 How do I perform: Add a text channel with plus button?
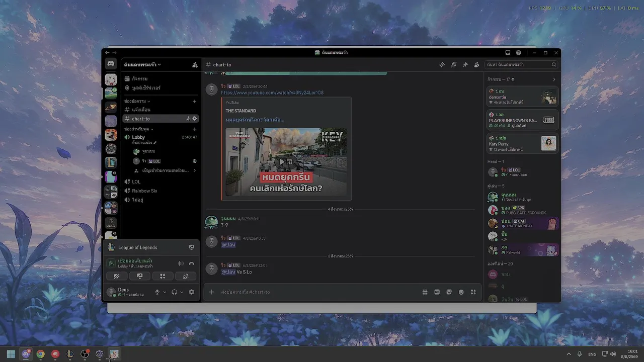pos(195,101)
